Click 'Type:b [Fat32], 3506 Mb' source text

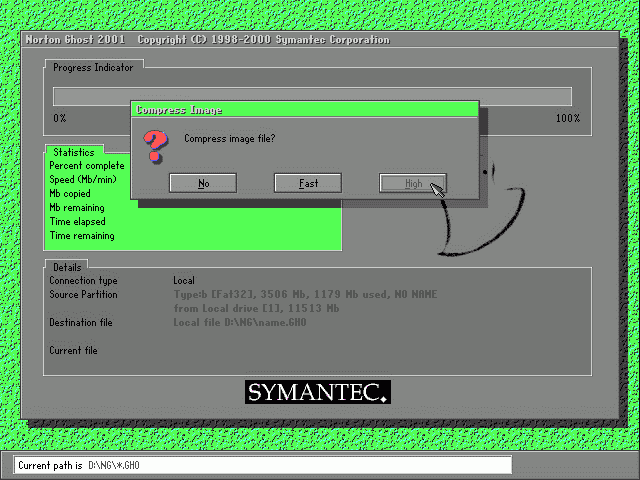(x=305, y=294)
